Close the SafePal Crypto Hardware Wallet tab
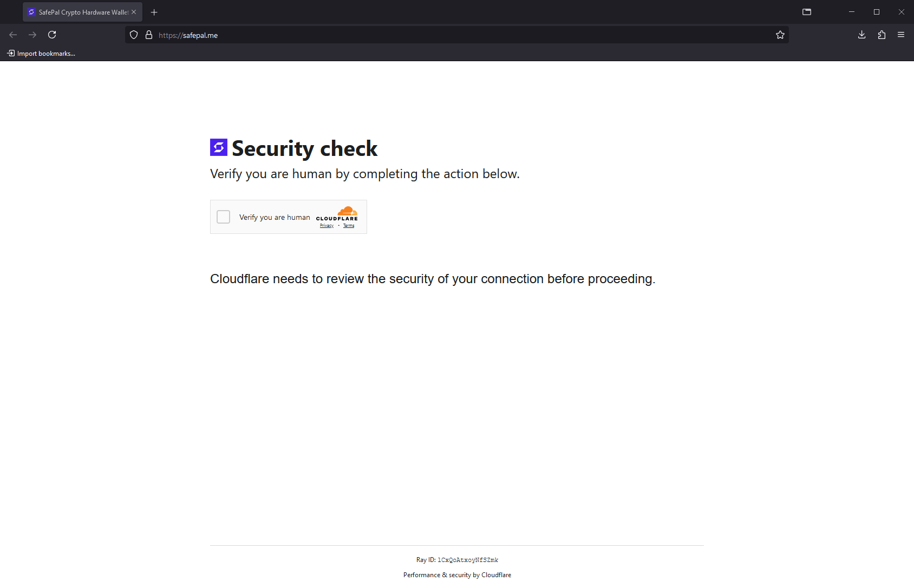The image size is (914, 588). pyautogui.click(x=134, y=12)
